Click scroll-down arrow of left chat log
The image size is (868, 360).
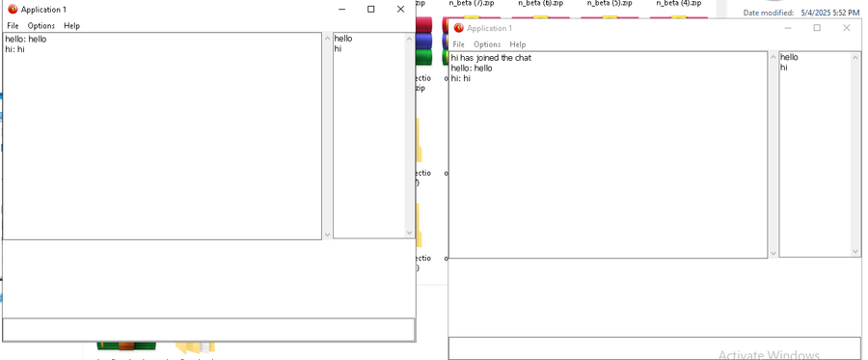(327, 235)
